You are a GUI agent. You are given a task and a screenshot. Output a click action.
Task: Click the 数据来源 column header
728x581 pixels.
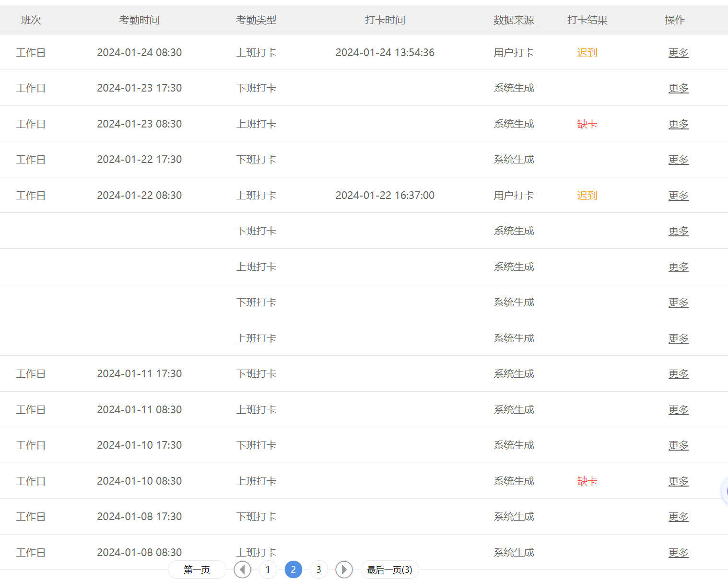click(514, 20)
